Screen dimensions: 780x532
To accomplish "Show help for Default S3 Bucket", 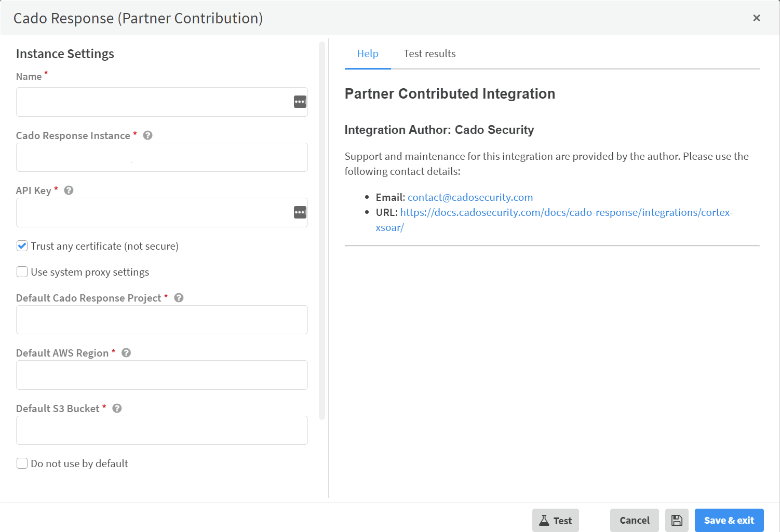I will coord(117,408).
